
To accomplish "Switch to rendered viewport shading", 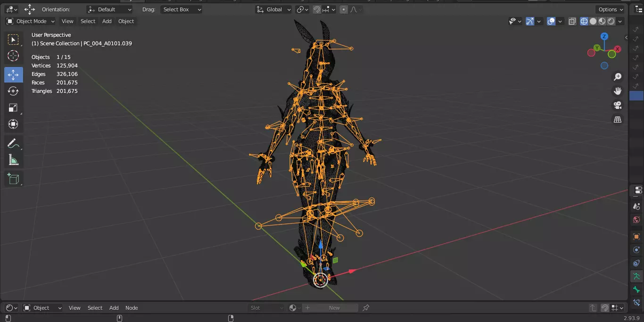I will coord(611,21).
